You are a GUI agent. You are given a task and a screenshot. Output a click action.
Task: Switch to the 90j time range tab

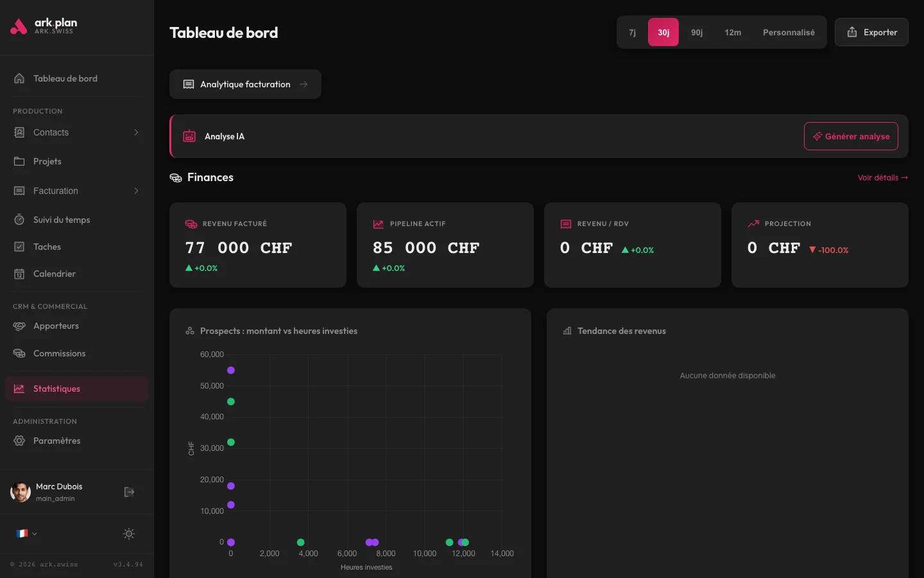pos(697,32)
